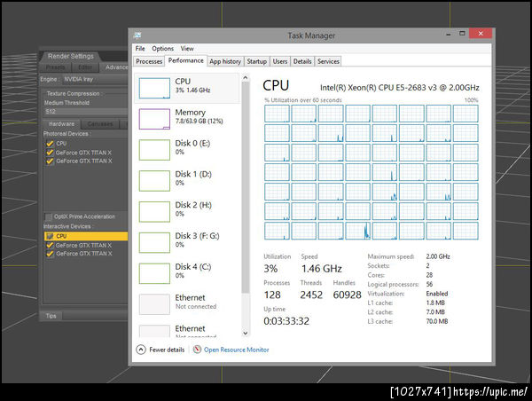Maximize the Task Manager window
This screenshot has height=401, width=532.
462,34
